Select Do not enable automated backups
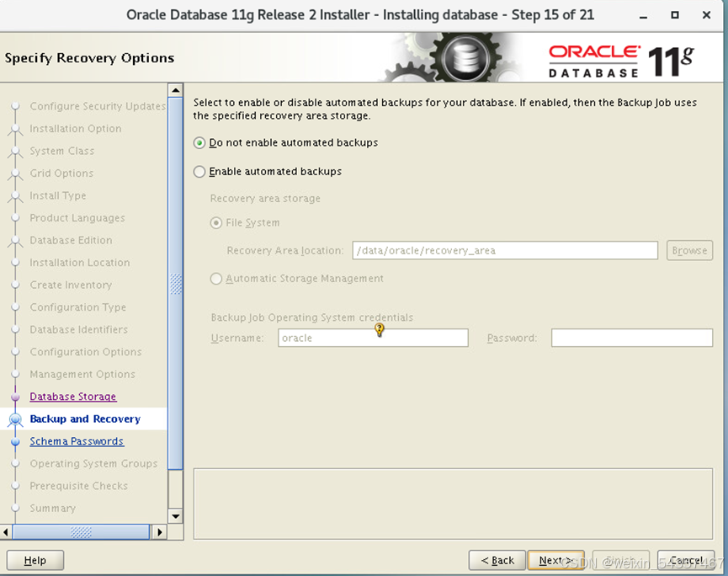 (x=199, y=143)
